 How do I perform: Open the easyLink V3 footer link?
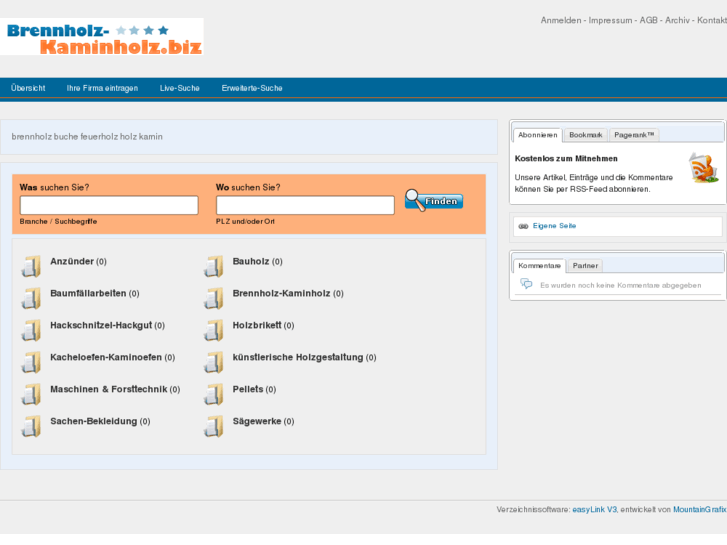point(594,510)
